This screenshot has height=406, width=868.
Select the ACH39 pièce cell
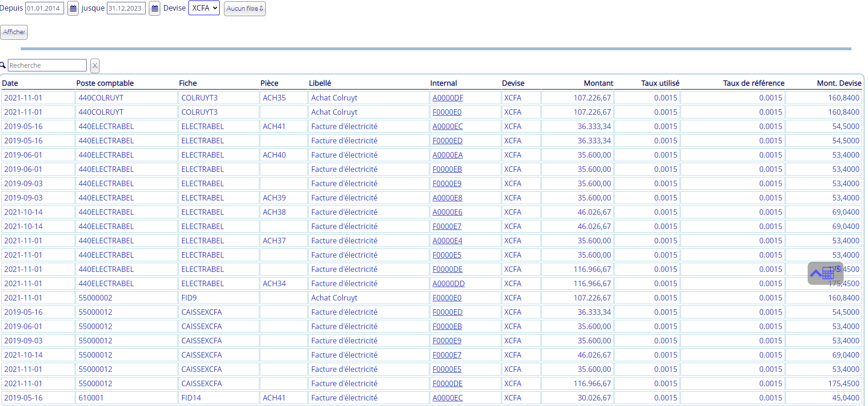pyautogui.click(x=283, y=198)
